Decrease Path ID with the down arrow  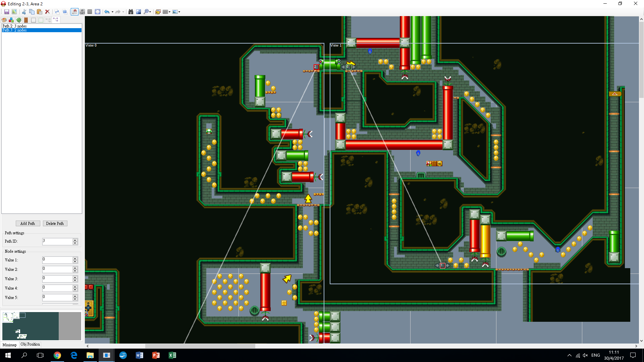pyautogui.click(x=75, y=243)
